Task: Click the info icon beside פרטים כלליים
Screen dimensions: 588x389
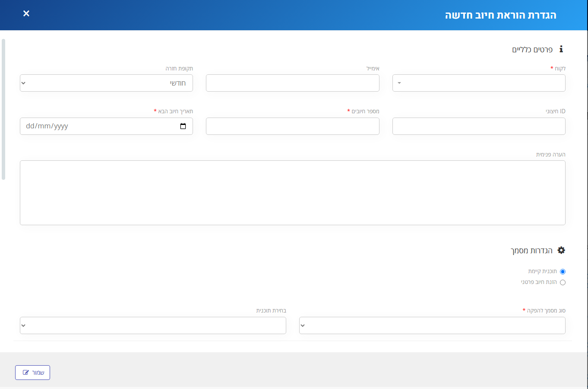Action: (561, 49)
